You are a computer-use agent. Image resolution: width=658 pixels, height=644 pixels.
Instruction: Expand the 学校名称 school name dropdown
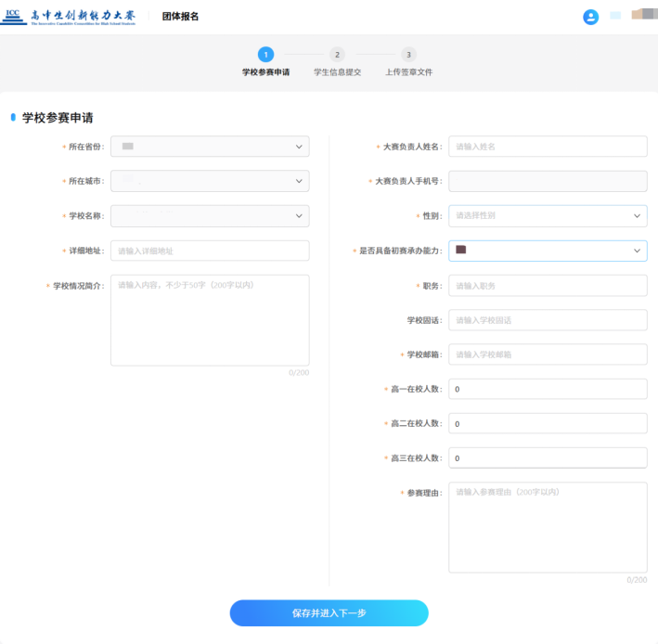coord(210,216)
